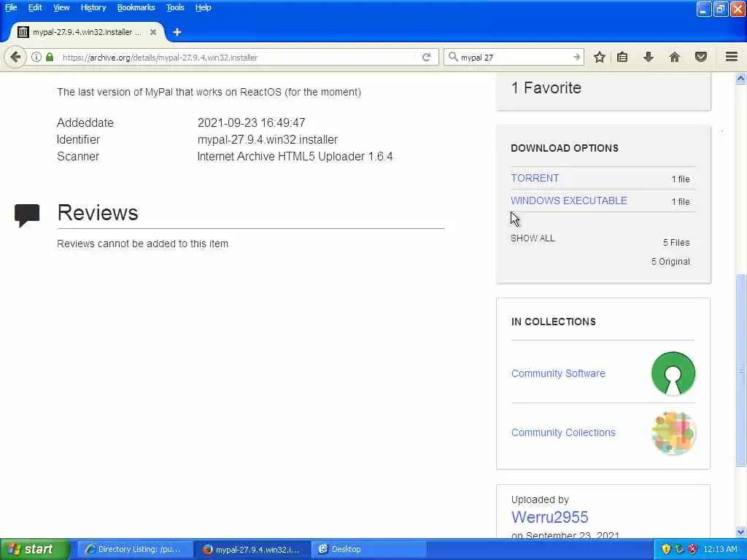The image size is (747, 560).
Task: Reload the page with the refresh icon
Action: [426, 57]
